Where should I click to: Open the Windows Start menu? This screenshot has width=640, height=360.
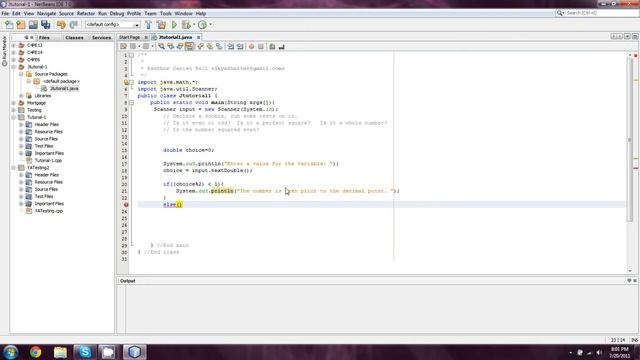[x=10, y=352]
